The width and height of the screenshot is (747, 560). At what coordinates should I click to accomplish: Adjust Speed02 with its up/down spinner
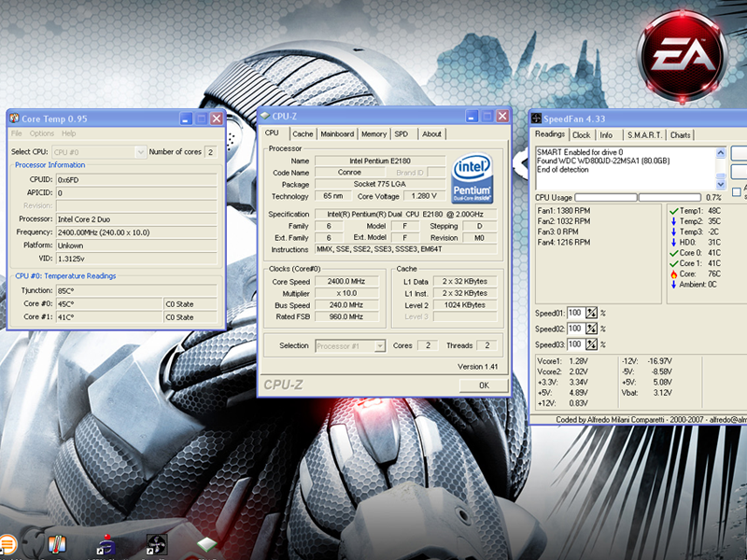(x=591, y=329)
